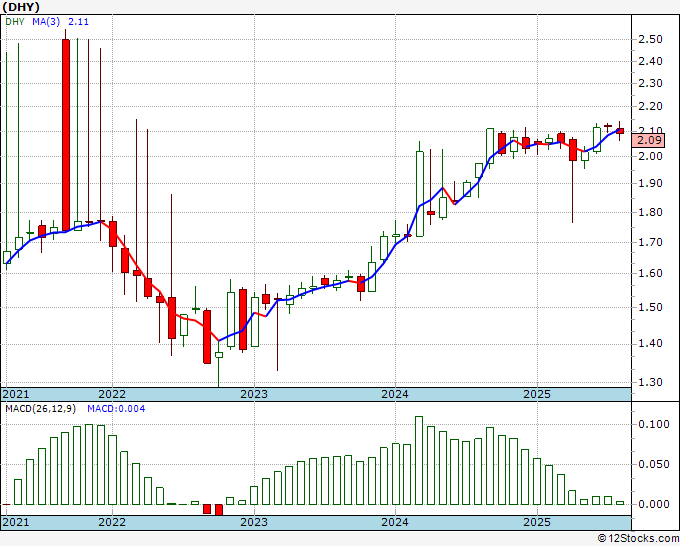Viewport: 680px width, 546px height.
Task: Click the 1.60 price axis label
Action: (x=651, y=274)
